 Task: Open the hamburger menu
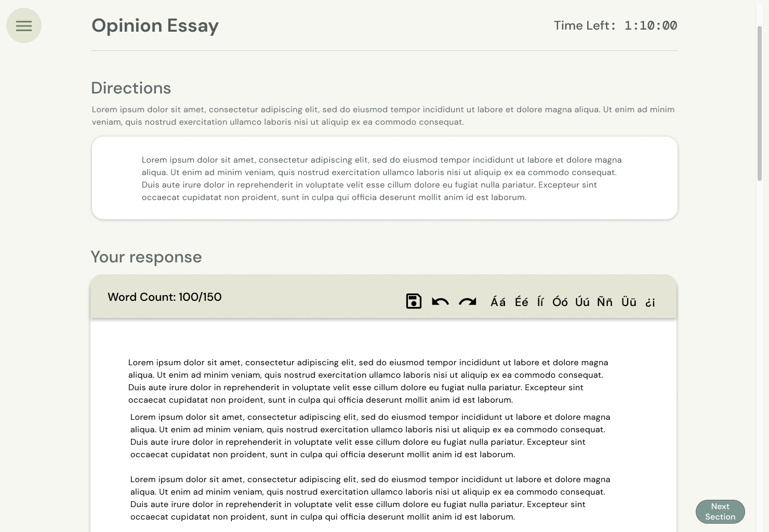point(24,25)
